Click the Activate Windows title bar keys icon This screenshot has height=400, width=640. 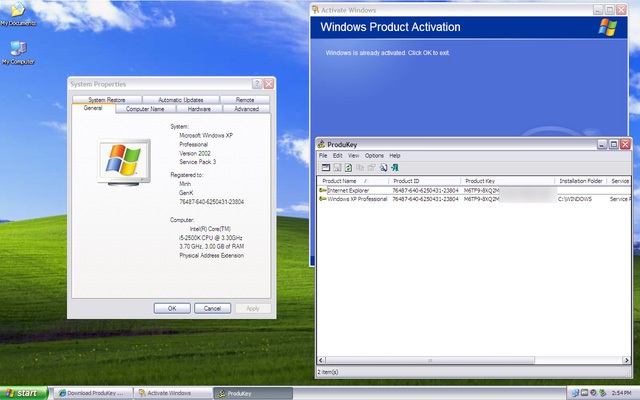[x=315, y=10]
